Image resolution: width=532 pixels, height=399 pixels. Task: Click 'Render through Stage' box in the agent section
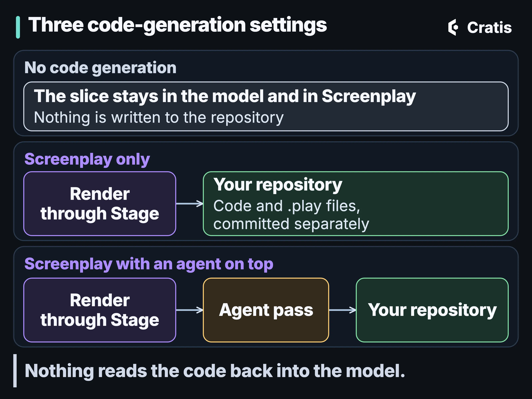[x=100, y=310]
